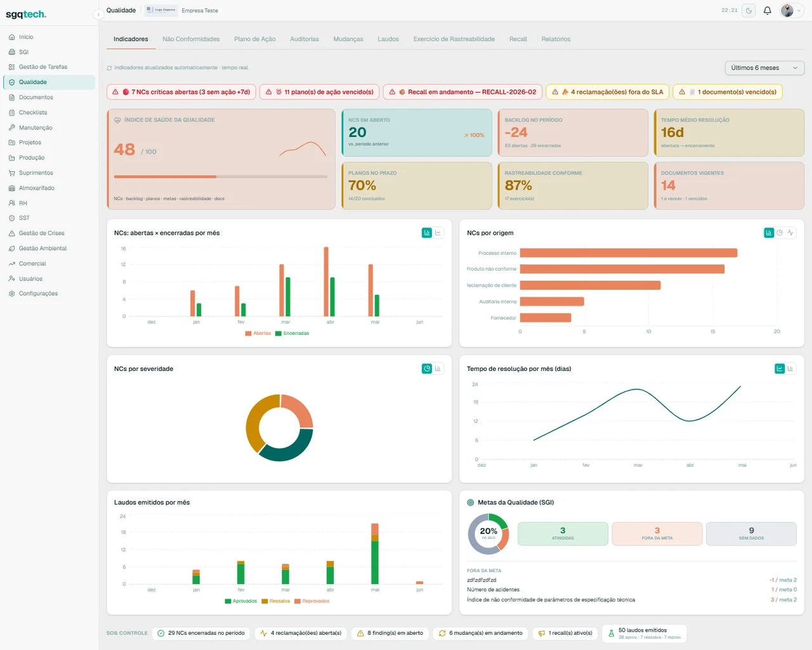This screenshot has width=812, height=650.
Task: Open the Auditorias tab
Action: pyautogui.click(x=304, y=39)
